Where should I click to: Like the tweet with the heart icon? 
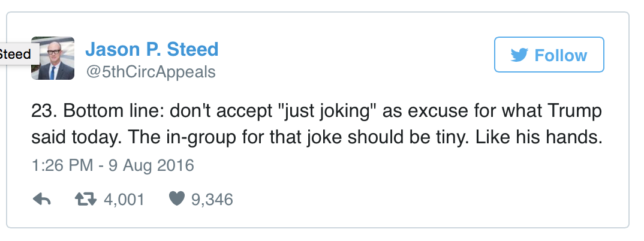click(x=176, y=199)
